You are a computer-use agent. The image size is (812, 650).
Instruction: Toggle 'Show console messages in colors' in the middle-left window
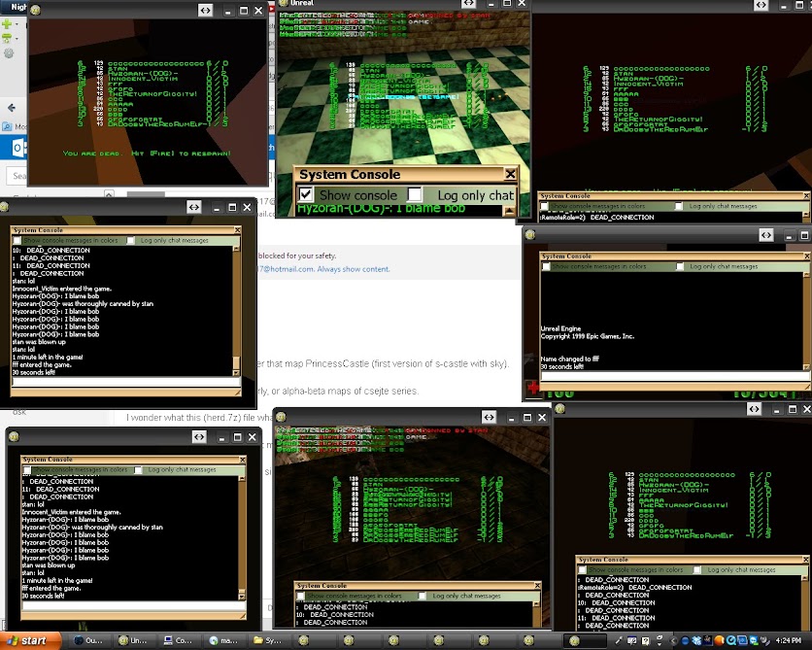tap(17, 240)
